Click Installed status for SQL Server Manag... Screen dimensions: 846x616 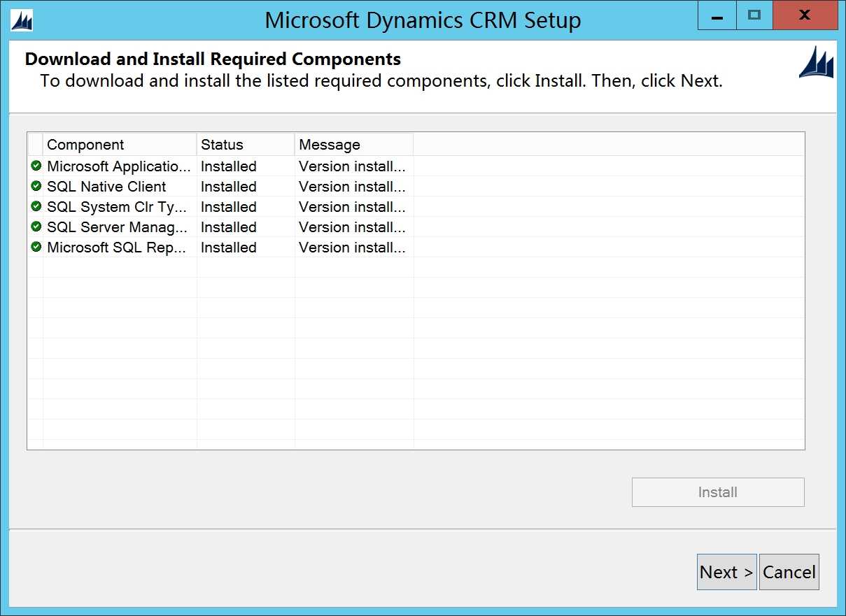click(229, 227)
